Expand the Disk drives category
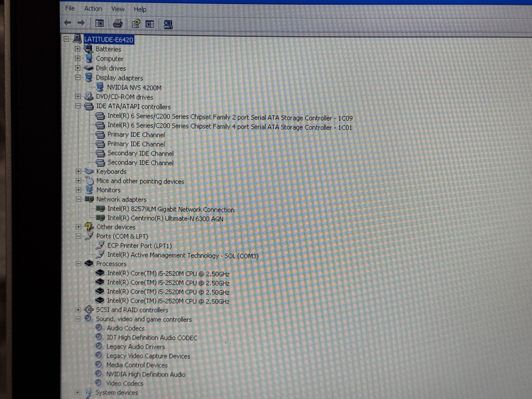 [x=77, y=68]
